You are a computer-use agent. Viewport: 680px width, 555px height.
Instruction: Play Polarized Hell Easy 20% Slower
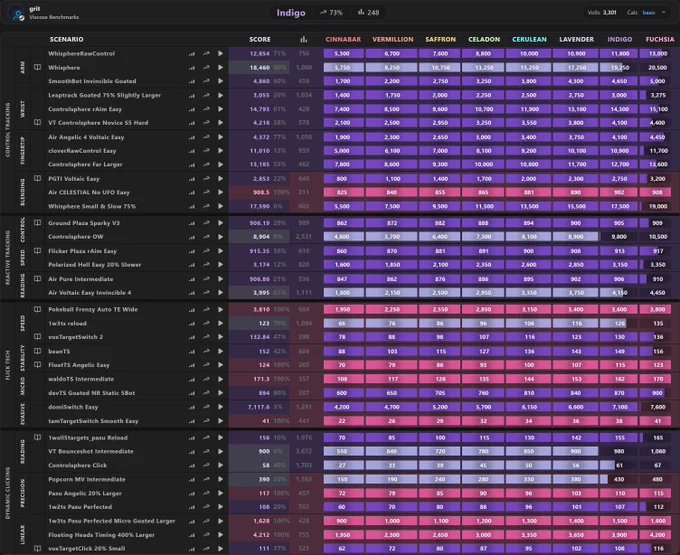point(220,264)
